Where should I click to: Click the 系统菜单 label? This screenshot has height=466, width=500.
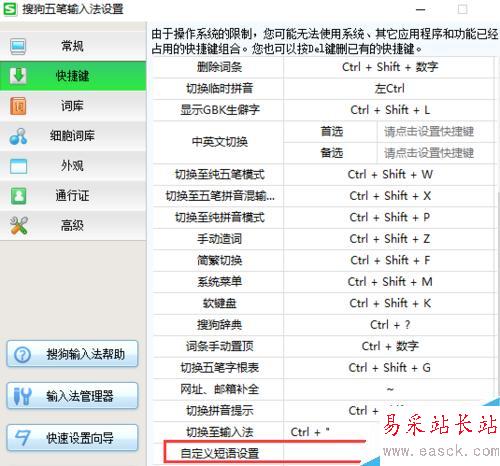[x=219, y=282]
